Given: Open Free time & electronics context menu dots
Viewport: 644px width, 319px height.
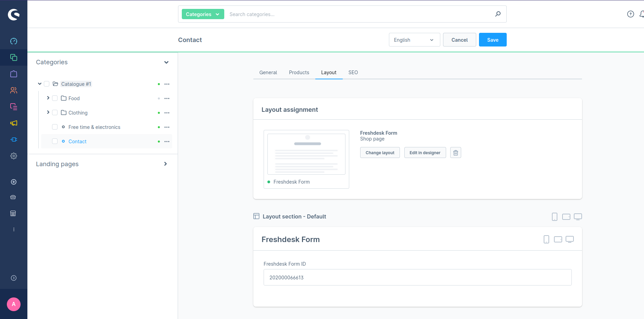Looking at the screenshot, I should [167, 127].
